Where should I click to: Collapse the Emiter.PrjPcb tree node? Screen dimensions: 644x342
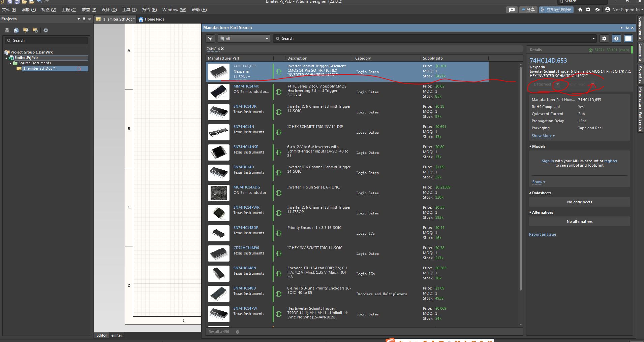click(x=6, y=58)
